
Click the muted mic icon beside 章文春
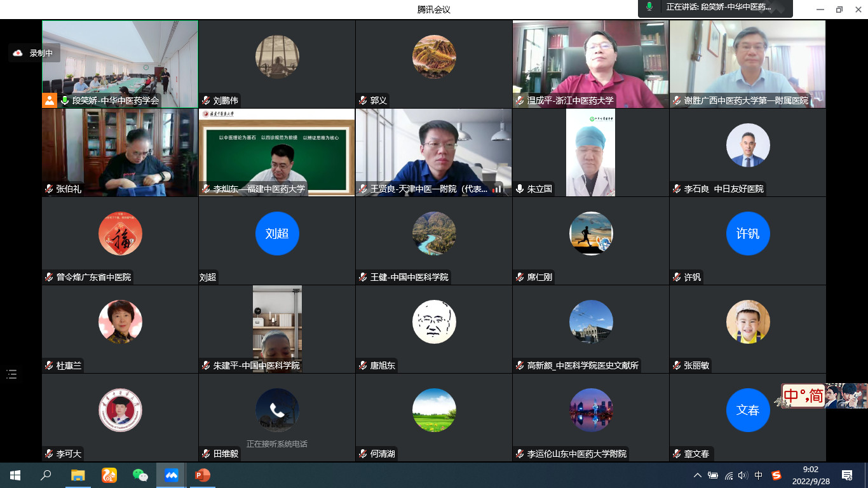(x=677, y=454)
